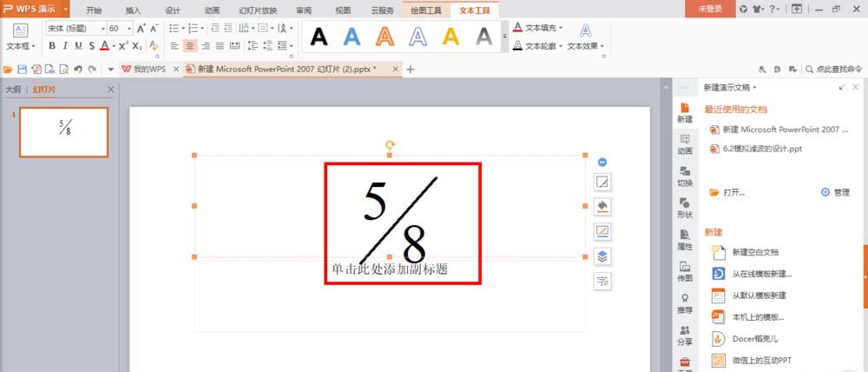Viewport: 868px width, 372px height.
Task: Toggle underline formatting button
Action: pos(78,46)
